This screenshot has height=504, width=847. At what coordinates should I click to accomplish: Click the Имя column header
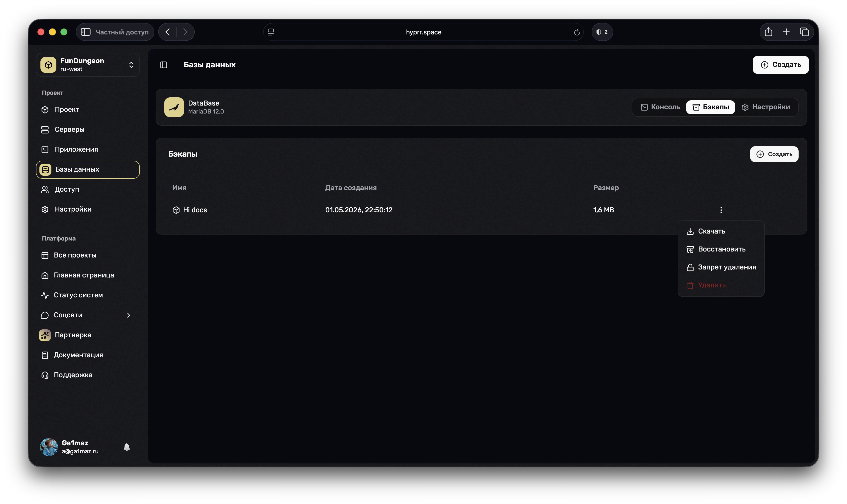coord(179,188)
